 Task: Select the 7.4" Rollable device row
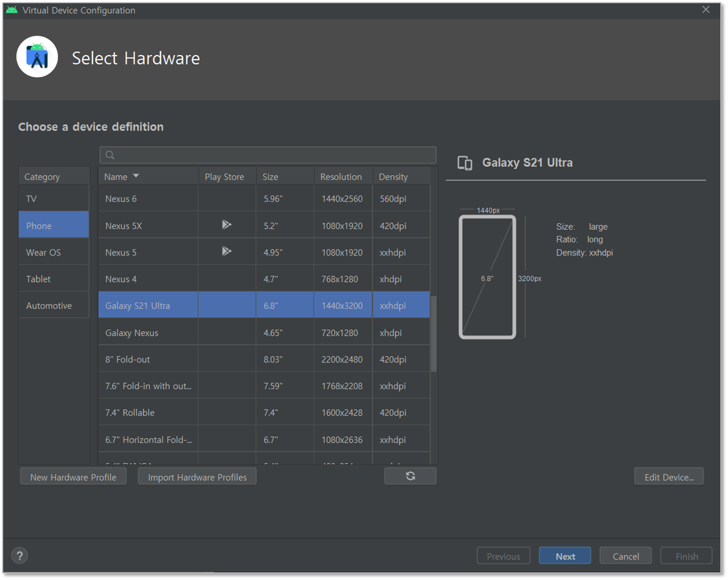pyautogui.click(x=264, y=412)
